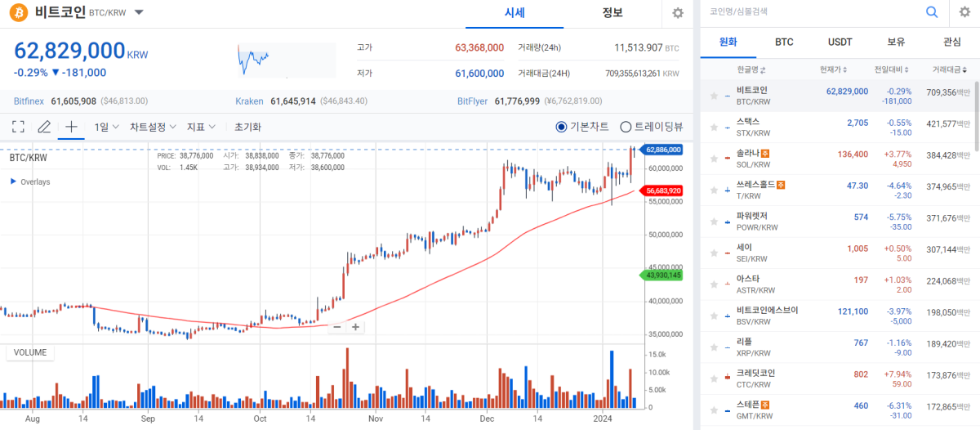Open the 1일 interval dropdown

tap(107, 127)
